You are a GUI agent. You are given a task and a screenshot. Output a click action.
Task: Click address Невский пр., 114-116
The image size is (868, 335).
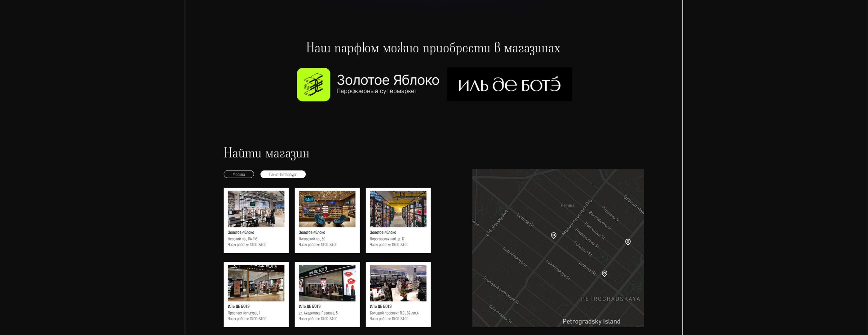pos(242,239)
